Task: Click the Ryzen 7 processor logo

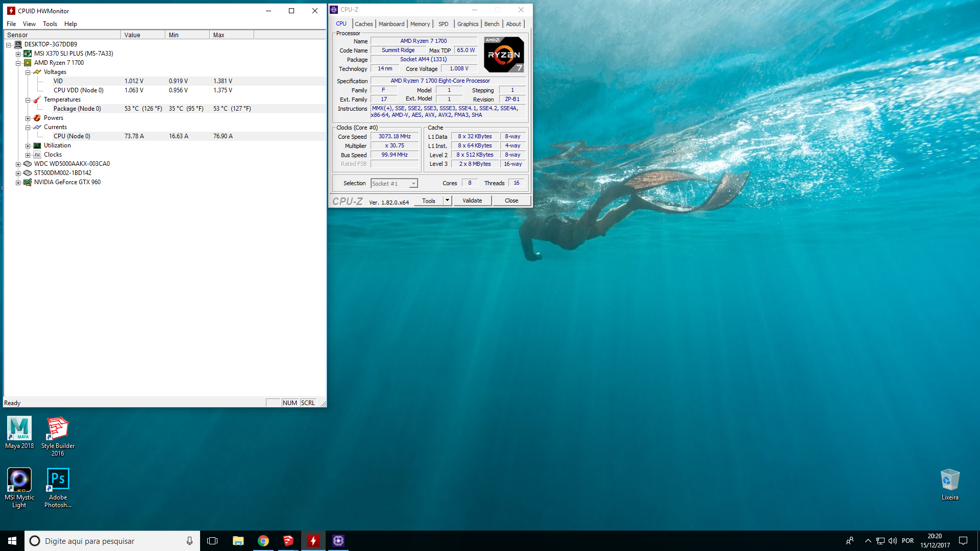Action: click(504, 54)
